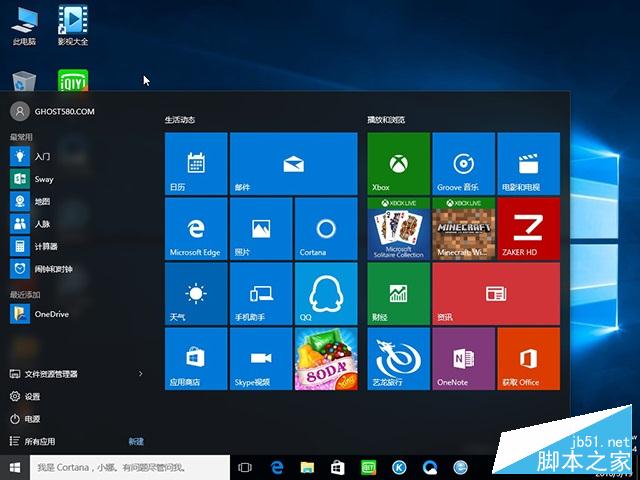Open the 日历 calendar tile
The width and height of the screenshot is (640, 480).
coord(196,163)
